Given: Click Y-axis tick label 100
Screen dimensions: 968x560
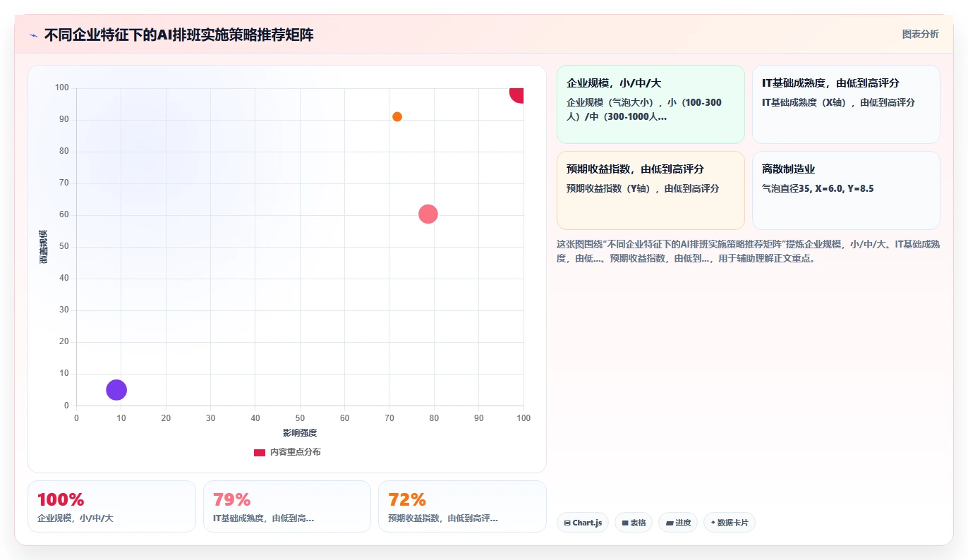Looking at the screenshot, I should coord(62,87).
